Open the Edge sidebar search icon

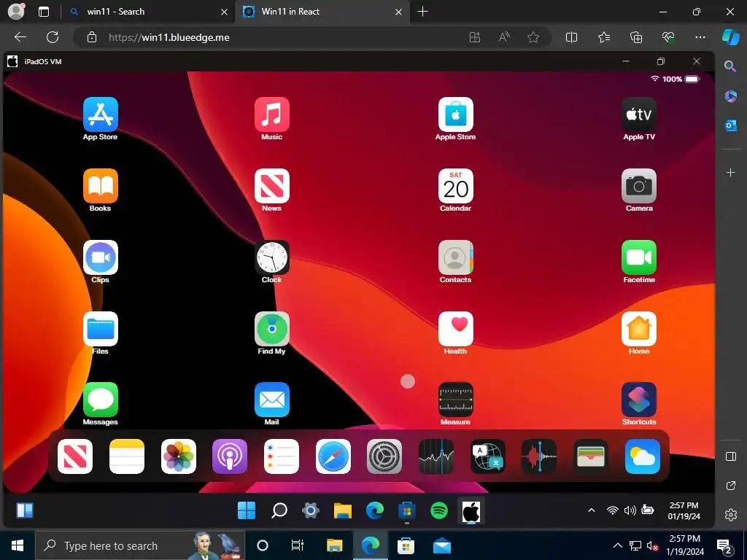click(730, 66)
